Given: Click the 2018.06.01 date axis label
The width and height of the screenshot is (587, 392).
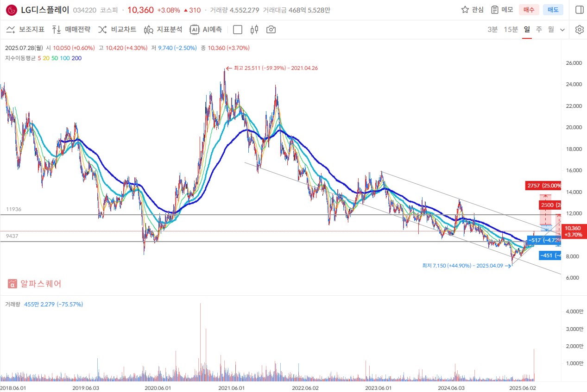Looking at the screenshot, I should 13,388.
